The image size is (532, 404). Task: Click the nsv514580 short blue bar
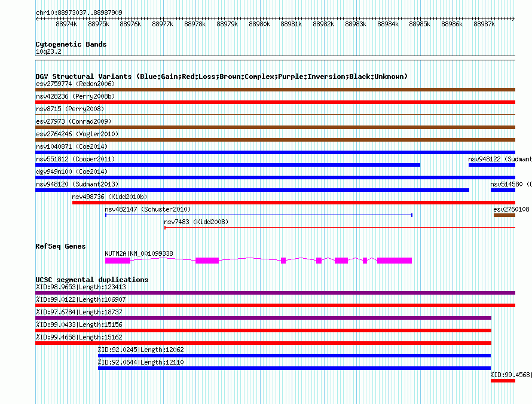point(503,190)
